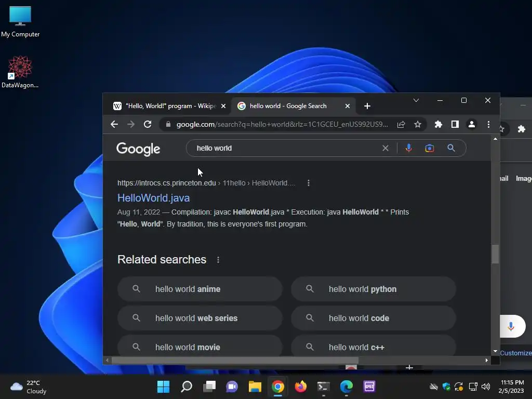Share this page using address bar icon
Screen dimensions: 532x399
401,125
